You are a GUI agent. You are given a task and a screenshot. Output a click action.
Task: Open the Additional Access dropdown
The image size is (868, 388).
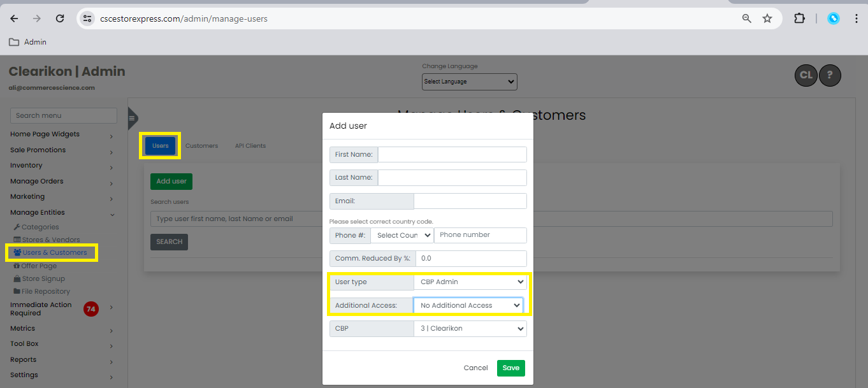point(468,306)
